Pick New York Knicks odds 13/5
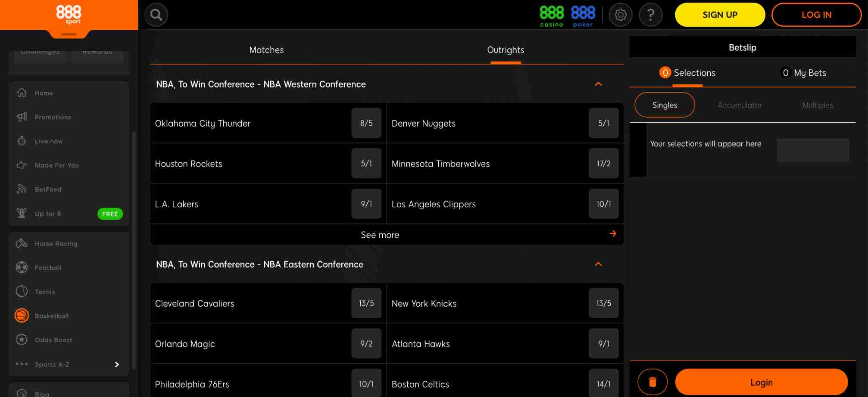Viewport: 868px width, 397px height. pyautogui.click(x=603, y=303)
